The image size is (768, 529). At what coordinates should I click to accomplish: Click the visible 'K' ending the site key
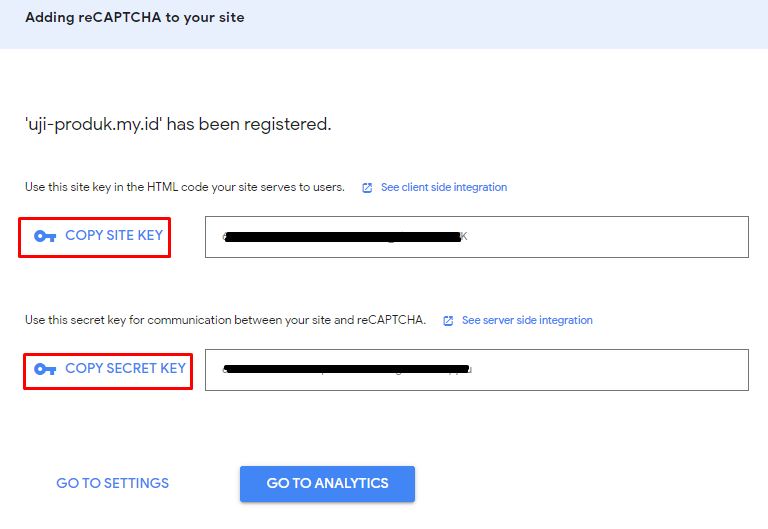(463, 238)
